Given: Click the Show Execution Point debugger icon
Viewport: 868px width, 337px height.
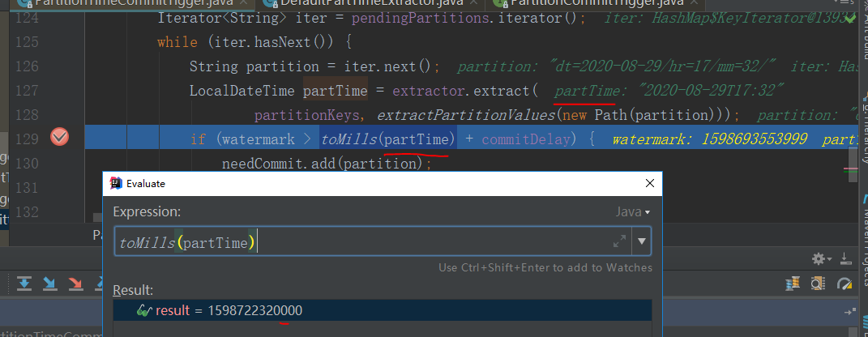Looking at the screenshot, I should click(24, 284).
